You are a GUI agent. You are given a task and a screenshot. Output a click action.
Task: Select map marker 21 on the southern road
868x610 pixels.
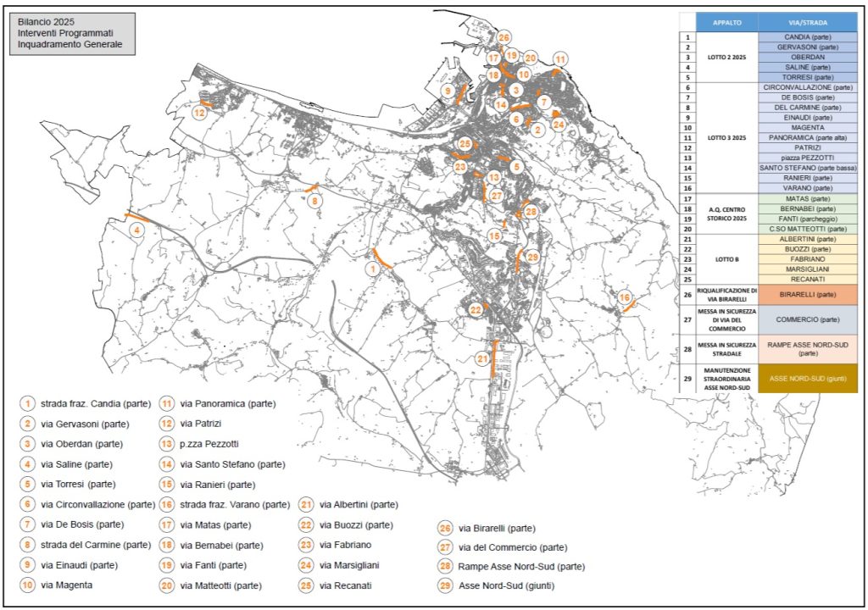pos(482,359)
